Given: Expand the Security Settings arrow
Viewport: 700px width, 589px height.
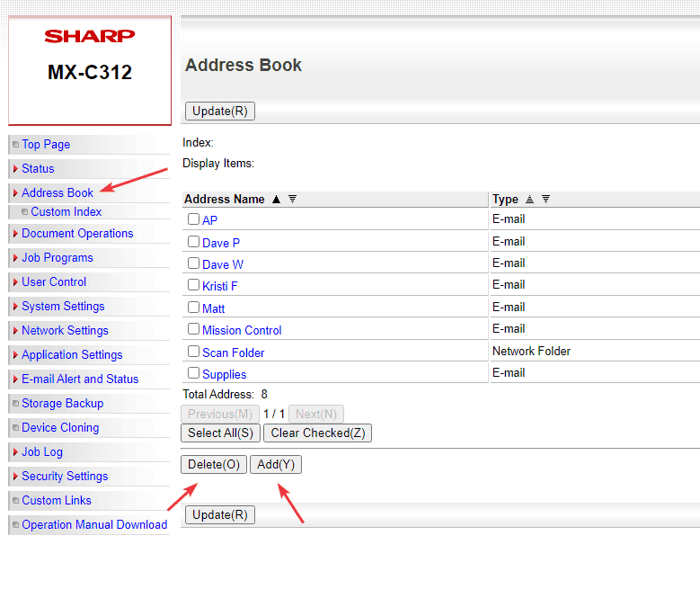Looking at the screenshot, I should pyautogui.click(x=15, y=477).
